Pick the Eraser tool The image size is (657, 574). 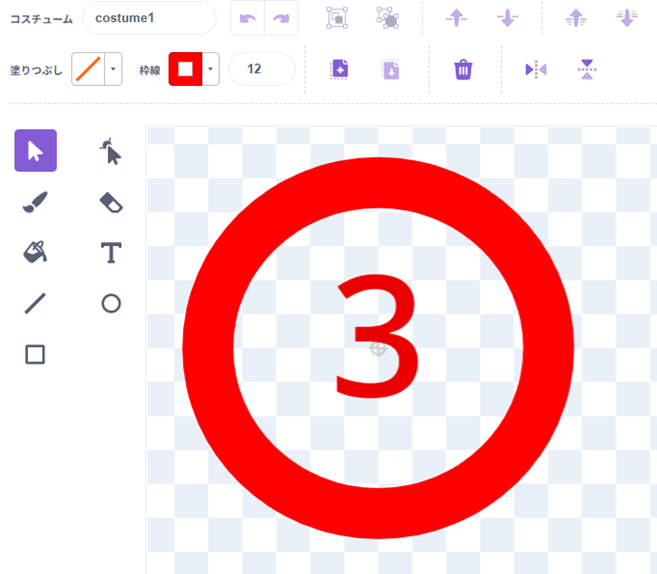coord(111,203)
